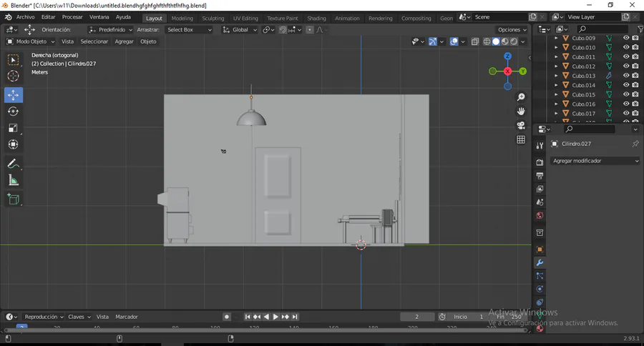
Task: Open the Particles properties tab
Action: pos(540,276)
